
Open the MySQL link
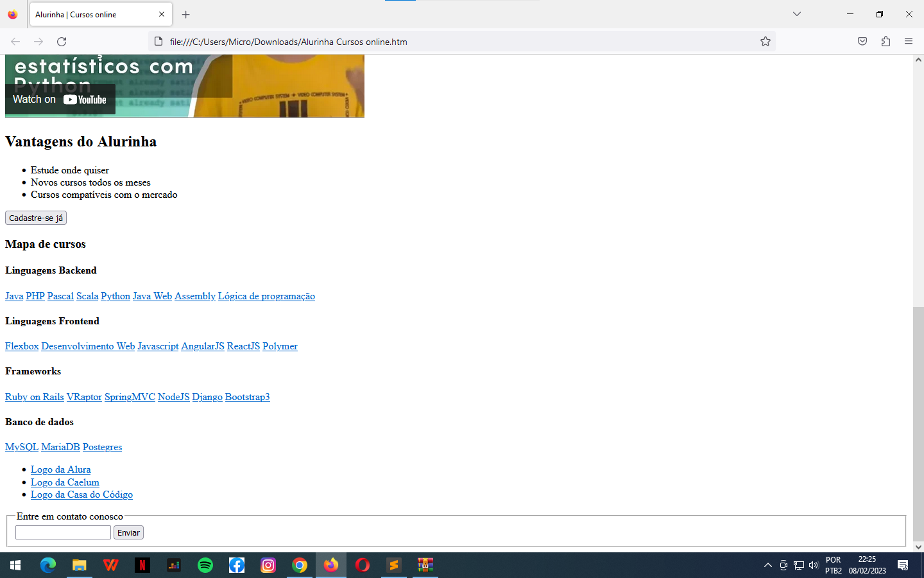click(22, 447)
